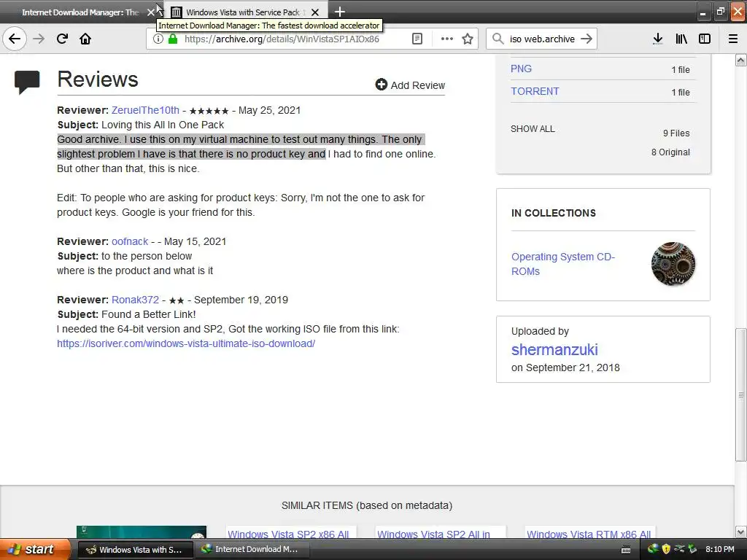Image resolution: width=747 pixels, height=560 pixels.
Task: Run the search with the arrow button
Action: point(587,39)
